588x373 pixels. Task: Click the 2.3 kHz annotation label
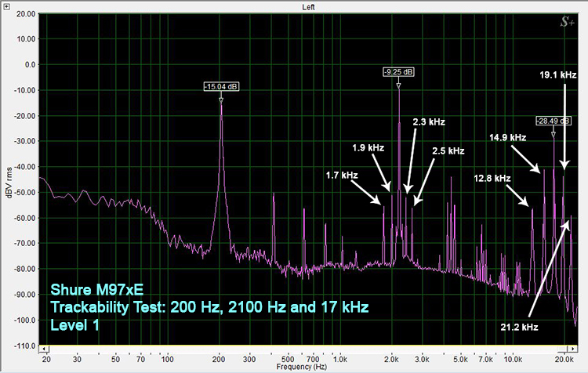pyautogui.click(x=429, y=122)
